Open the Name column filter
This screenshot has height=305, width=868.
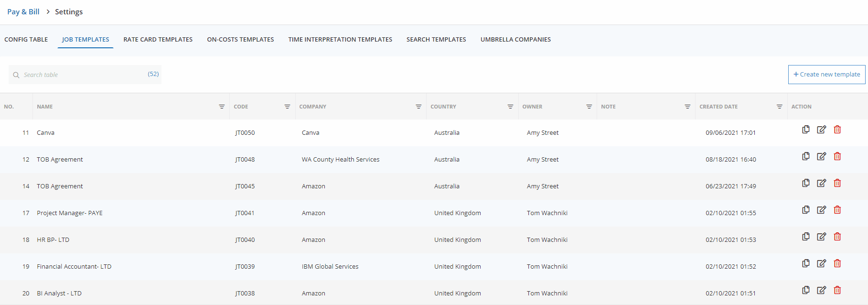[222, 107]
